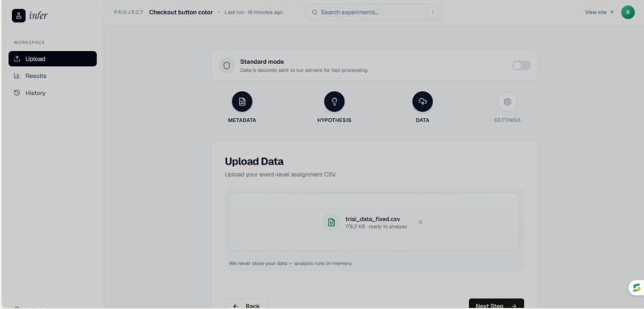The image size is (644, 309).
Task: Click the shield icon beside Standard mode
Action: (226, 65)
